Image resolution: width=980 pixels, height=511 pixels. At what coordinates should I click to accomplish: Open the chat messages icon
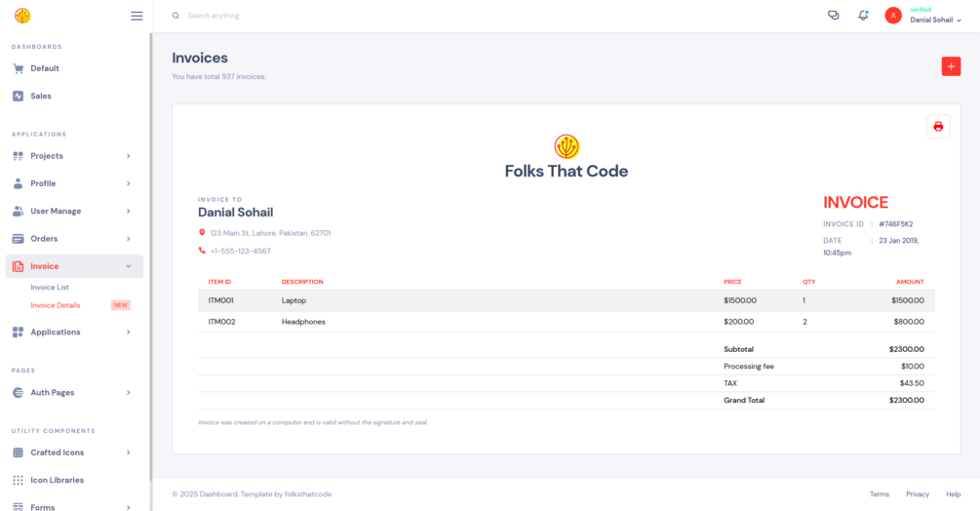pyautogui.click(x=833, y=16)
